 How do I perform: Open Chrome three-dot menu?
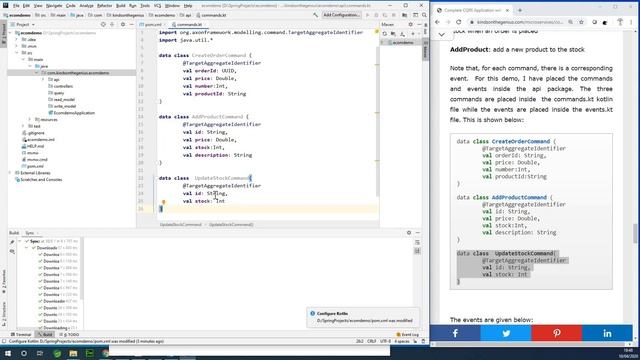tap(631, 22)
